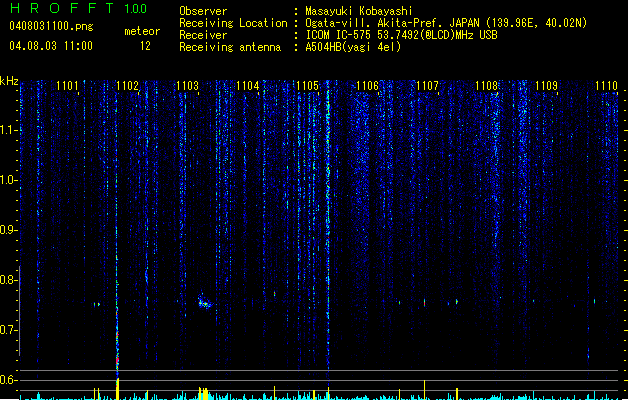This screenshot has width=629, height=400.
Task: Click the Ogata-vill. Akita-Pref. JAPAN location text
Action: coord(446,23)
